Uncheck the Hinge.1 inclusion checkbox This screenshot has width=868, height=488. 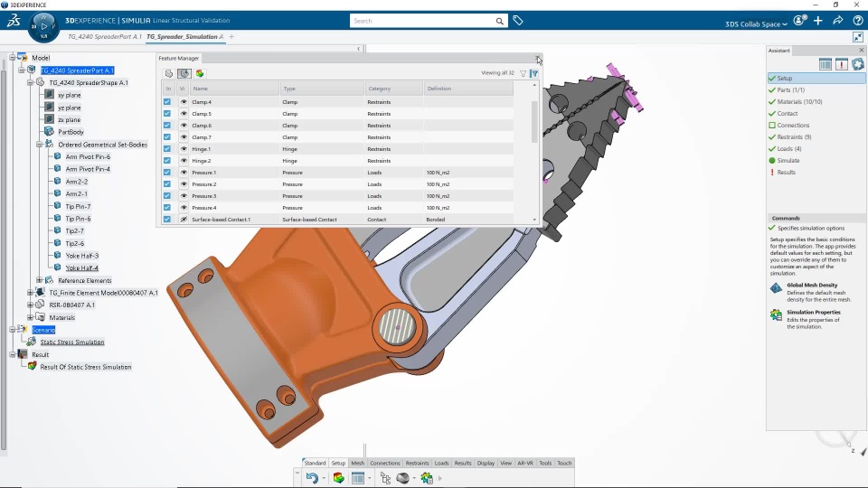click(x=167, y=149)
